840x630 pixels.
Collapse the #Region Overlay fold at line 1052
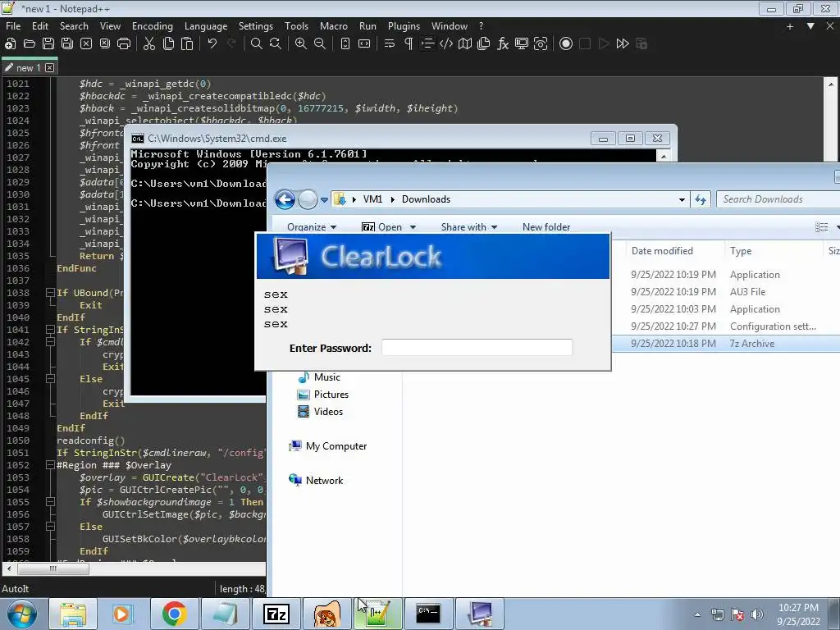pos(50,465)
